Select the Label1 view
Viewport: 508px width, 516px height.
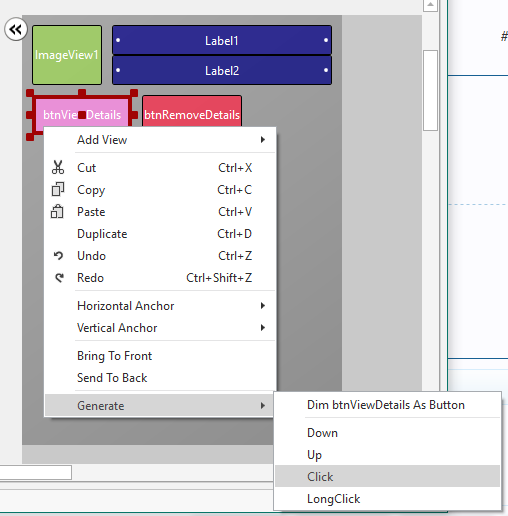pos(222,40)
